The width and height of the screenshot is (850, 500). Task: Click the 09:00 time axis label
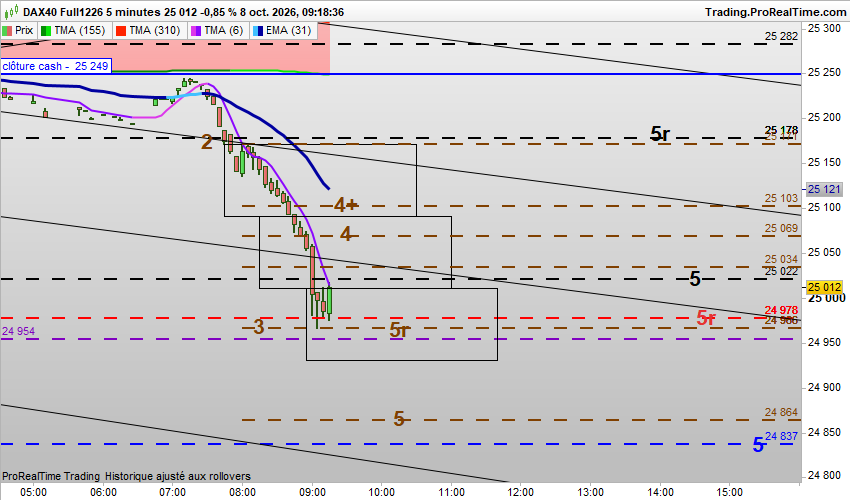click(312, 492)
